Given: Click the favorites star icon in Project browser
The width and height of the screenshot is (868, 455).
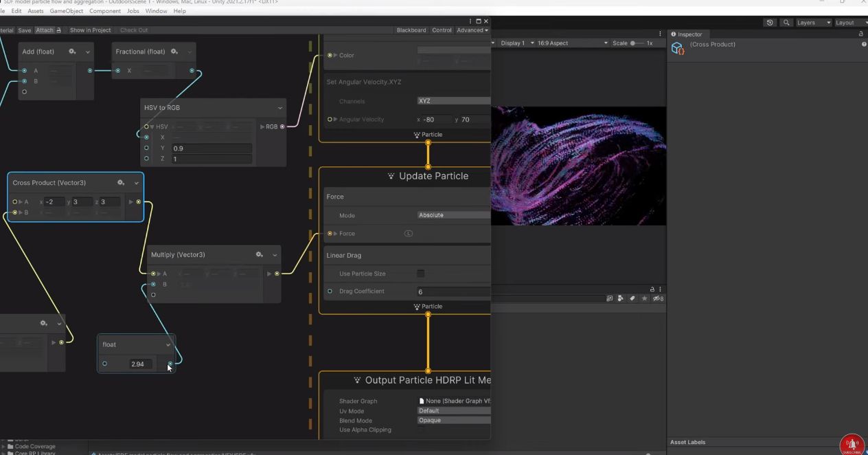Looking at the screenshot, I should 644,298.
